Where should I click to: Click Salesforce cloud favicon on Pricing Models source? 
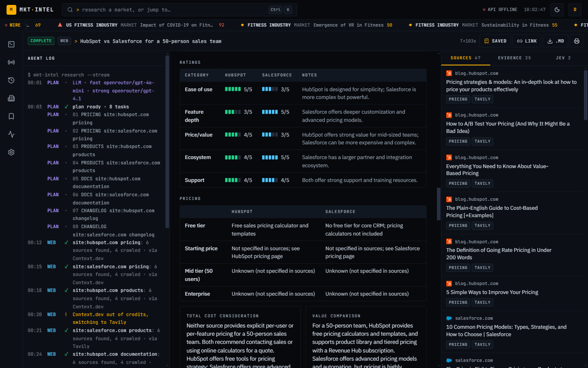tap(449, 318)
